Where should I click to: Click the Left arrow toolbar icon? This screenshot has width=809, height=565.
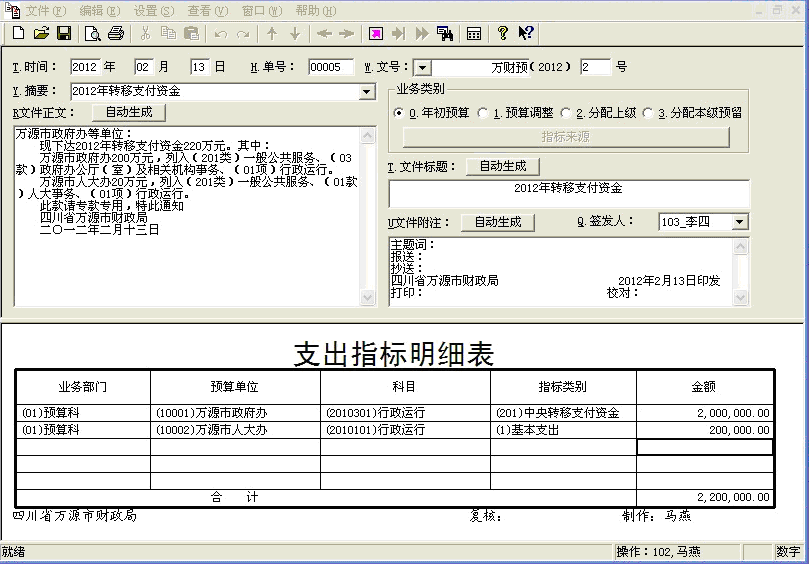tap(324, 34)
